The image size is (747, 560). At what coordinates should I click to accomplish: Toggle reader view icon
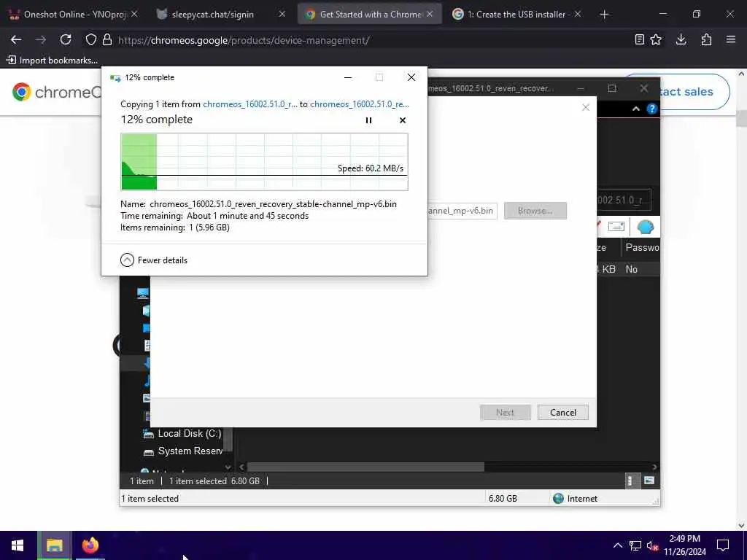coord(639,40)
